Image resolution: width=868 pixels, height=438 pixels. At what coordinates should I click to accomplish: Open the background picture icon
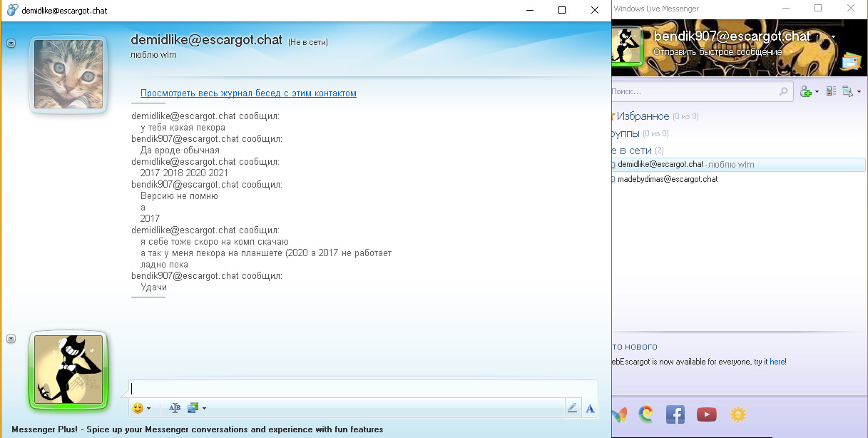(x=193, y=408)
